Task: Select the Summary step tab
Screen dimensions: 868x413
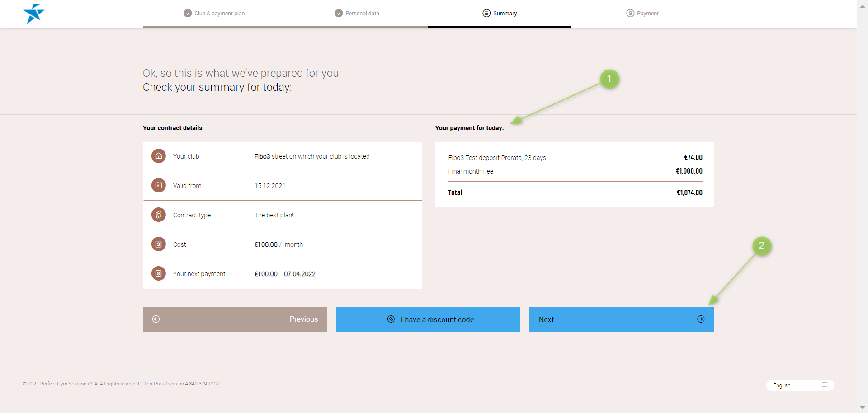Action: tap(500, 14)
